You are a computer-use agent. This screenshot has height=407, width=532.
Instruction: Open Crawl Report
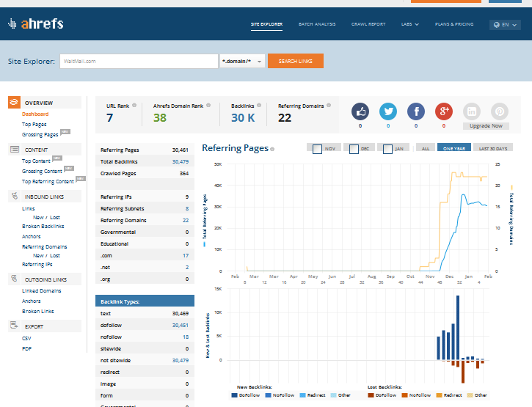click(x=368, y=24)
